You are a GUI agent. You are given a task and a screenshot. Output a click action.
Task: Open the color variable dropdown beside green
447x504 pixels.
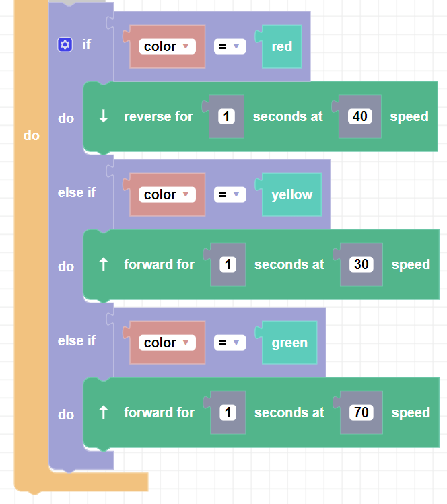tap(168, 343)
